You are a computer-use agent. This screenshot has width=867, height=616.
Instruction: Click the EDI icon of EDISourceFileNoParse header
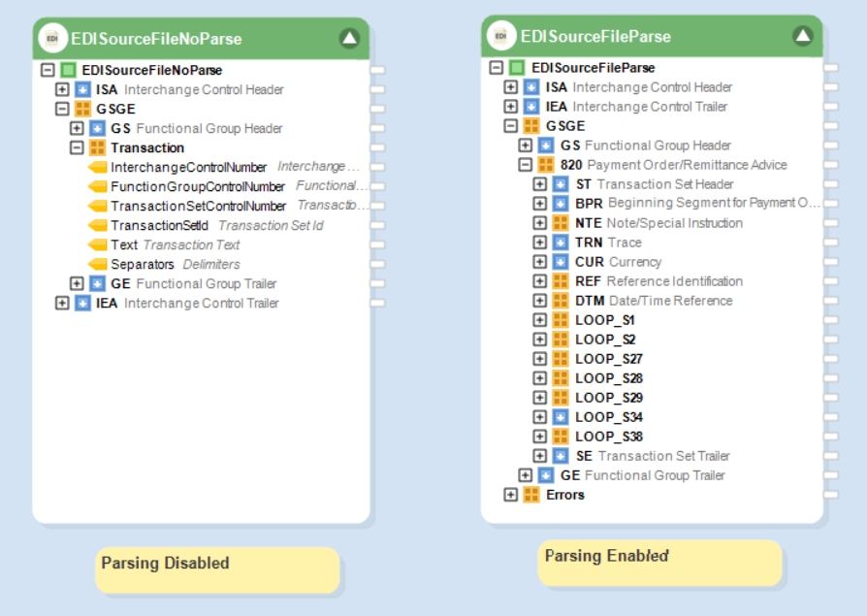coord(52,39)
